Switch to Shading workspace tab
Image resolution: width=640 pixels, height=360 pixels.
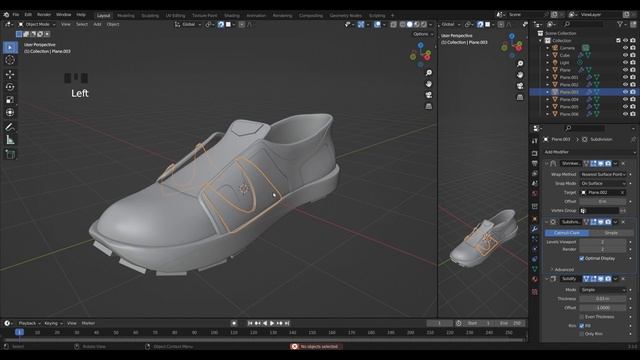pos(232,16)
